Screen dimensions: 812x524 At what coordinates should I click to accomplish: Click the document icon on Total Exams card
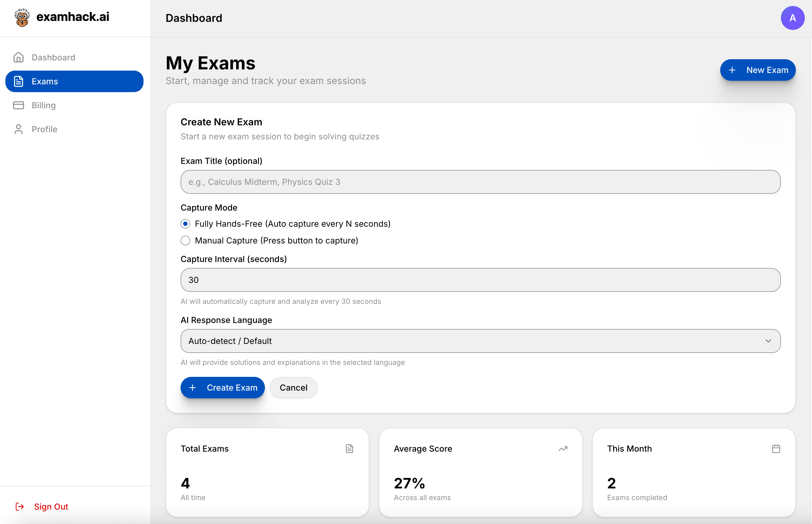(x=349, y=448)
